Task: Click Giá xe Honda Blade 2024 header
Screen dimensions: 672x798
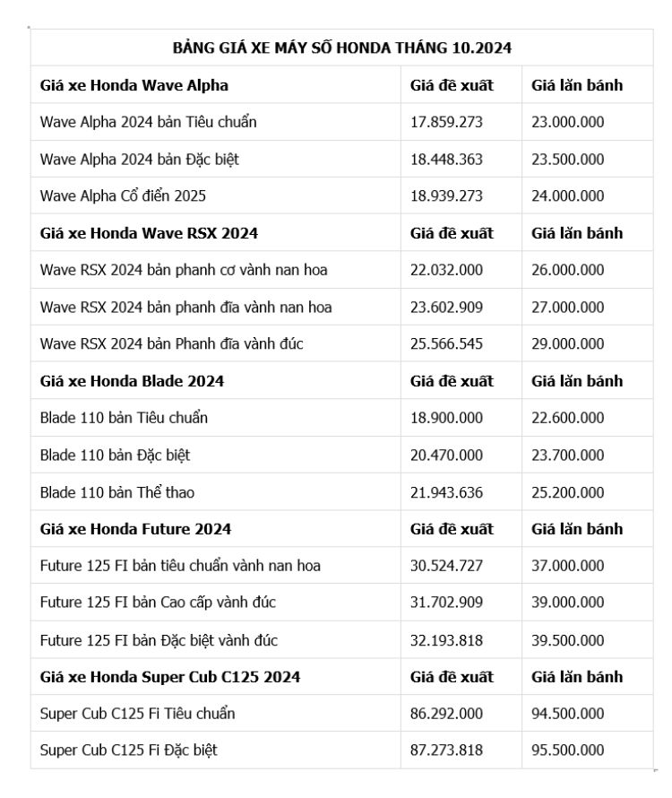Action: pos(132,381)
